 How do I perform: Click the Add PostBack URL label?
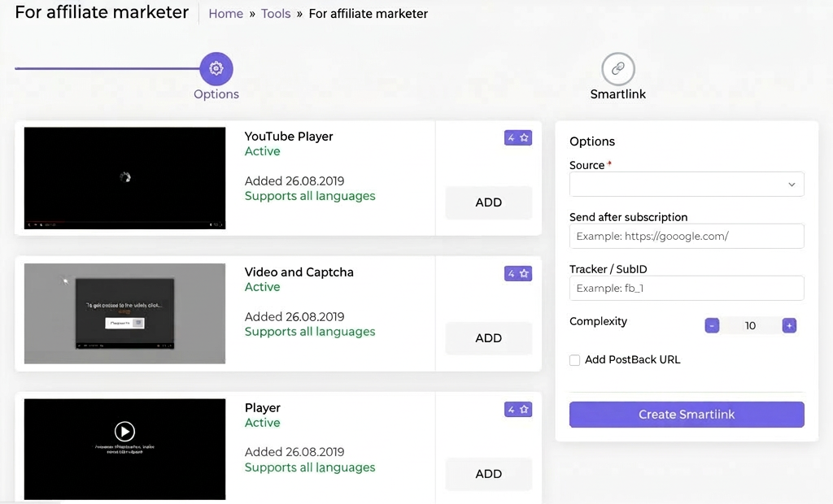(632, 359)
